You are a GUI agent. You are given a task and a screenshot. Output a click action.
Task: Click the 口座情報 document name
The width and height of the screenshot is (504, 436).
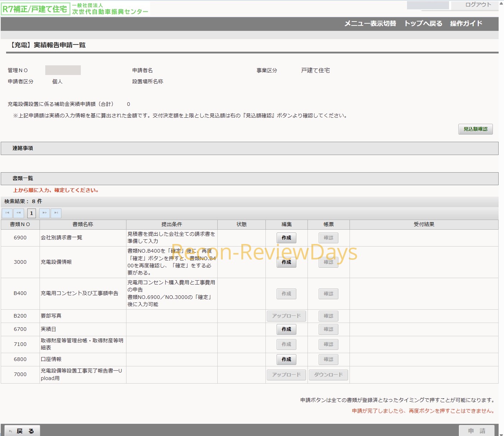pos(51,360)
